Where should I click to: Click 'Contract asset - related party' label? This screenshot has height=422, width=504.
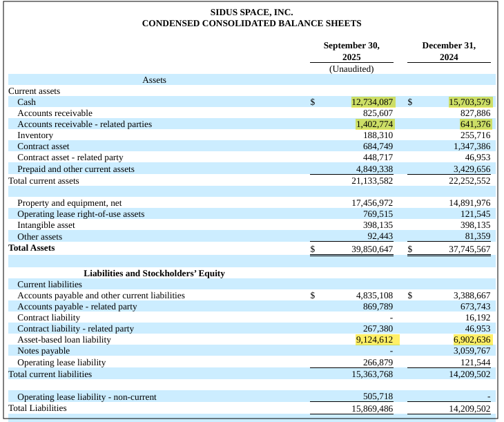pos(70,157)
